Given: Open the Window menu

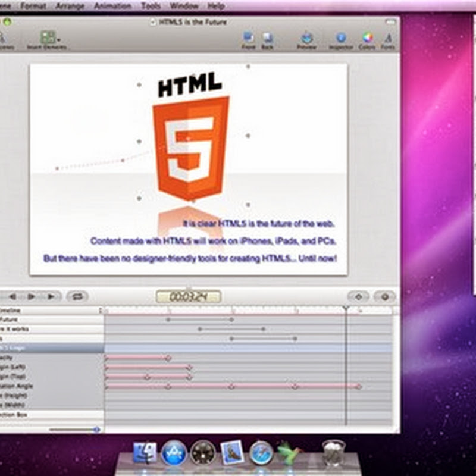Looking at the screenshot, I should coord(184,6).
